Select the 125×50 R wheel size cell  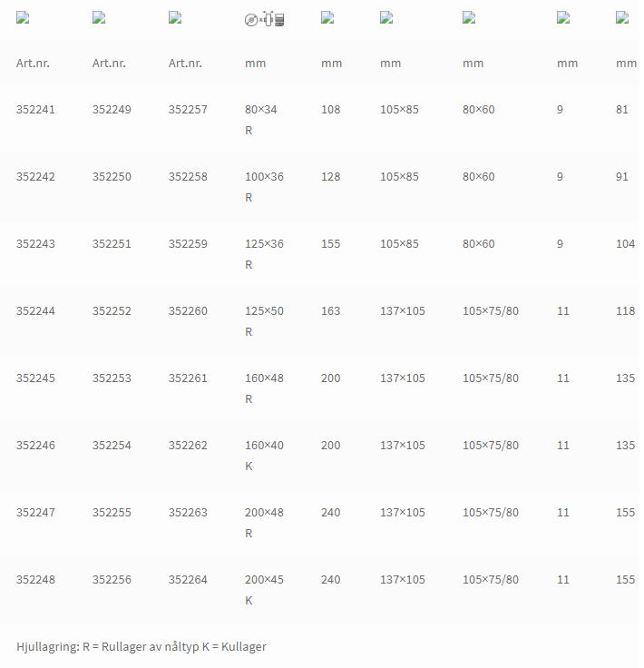264,321
